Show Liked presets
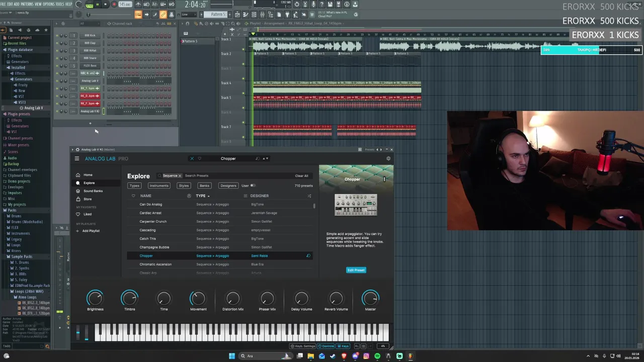The height and width of the screenshot is (362, 644). [88, 214]
